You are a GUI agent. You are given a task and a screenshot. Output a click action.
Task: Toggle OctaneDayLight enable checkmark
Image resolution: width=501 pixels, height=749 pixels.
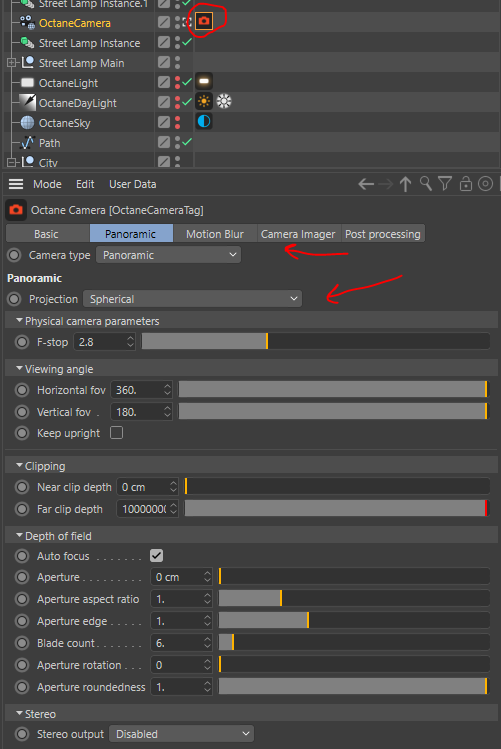[187, 102]
